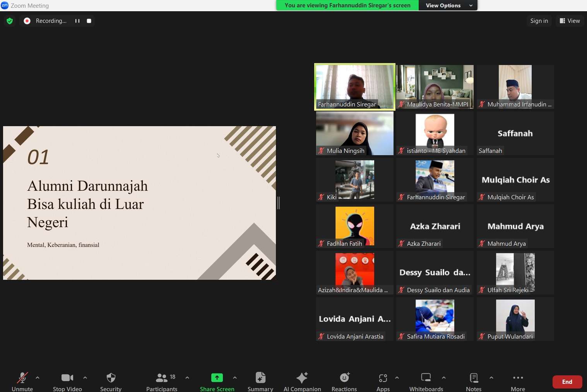Viewport: 587px width, 392px height.
Task: Select Kiki participant tile
Action: point(355,180)
